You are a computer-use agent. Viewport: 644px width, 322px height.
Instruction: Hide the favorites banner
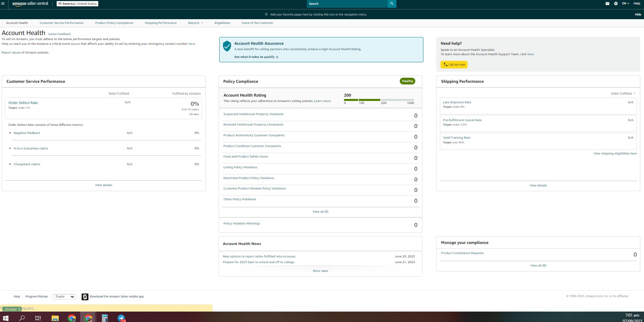click(x=638, y=14)
